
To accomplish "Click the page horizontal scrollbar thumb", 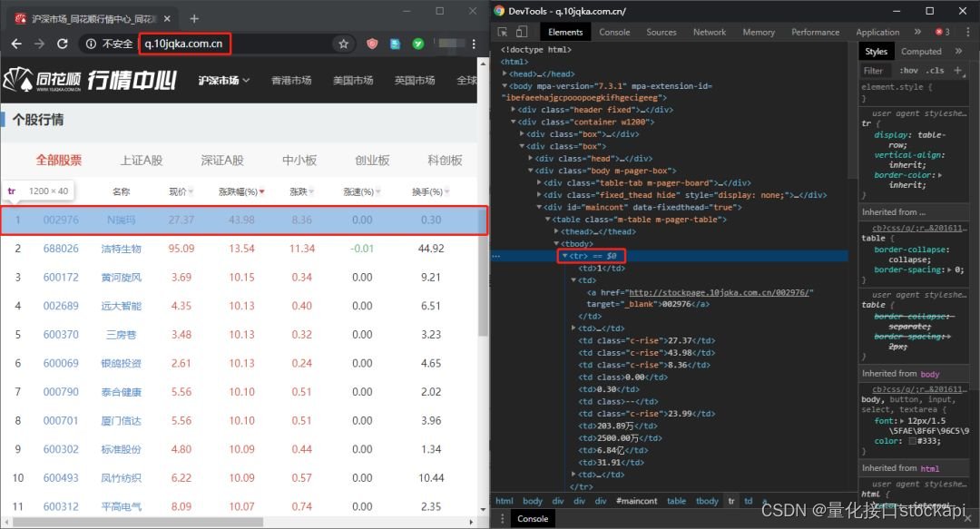I will pos(138,522).
